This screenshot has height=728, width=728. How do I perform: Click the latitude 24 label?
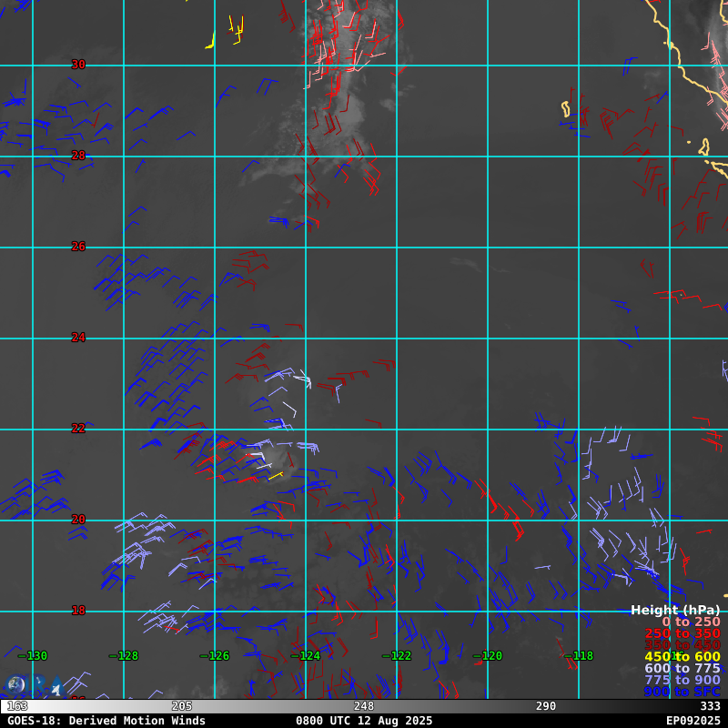tap(78, 338)
